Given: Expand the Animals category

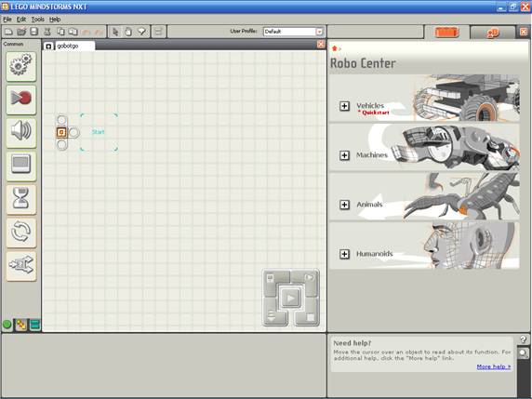Looking at the screenshot, I should (x=344, y=205).
